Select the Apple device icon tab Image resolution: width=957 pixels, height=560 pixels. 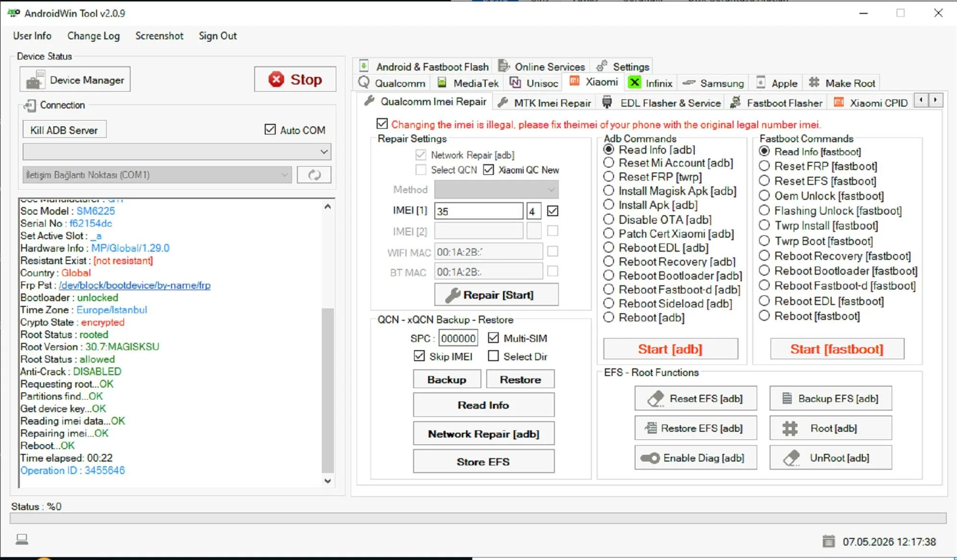[761, 83]
